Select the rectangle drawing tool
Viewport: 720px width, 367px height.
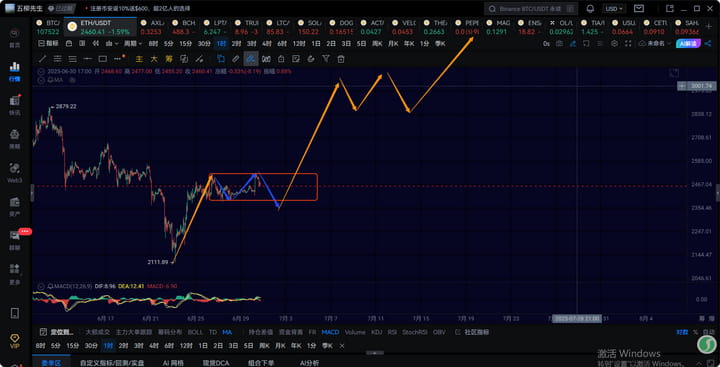click(x=103, y=59)
